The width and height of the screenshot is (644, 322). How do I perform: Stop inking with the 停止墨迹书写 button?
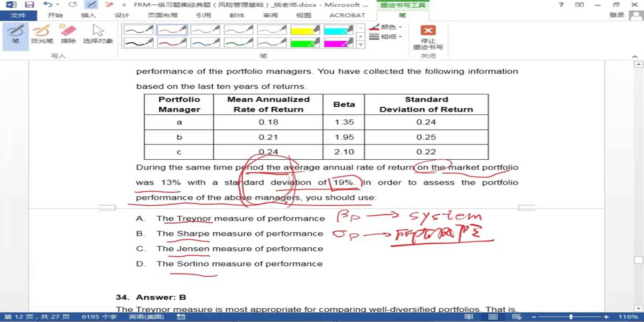(x=428, y=37)
